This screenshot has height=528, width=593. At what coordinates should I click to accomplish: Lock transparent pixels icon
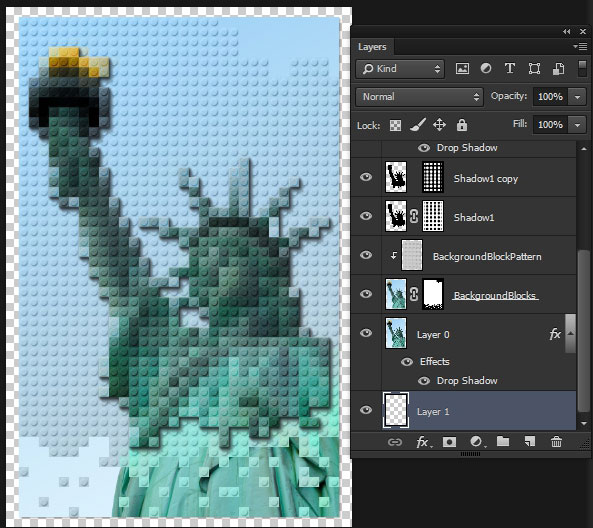pos(395,125)
